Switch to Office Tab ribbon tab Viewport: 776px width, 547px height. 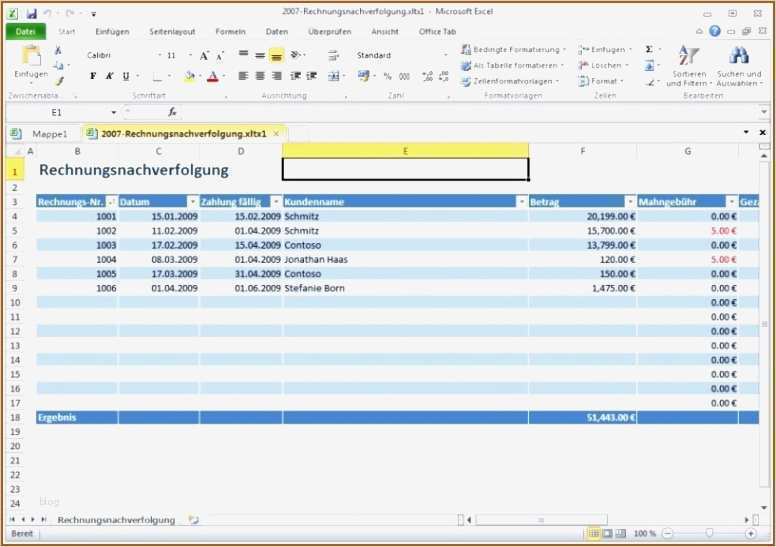click(x=437, y=32)
